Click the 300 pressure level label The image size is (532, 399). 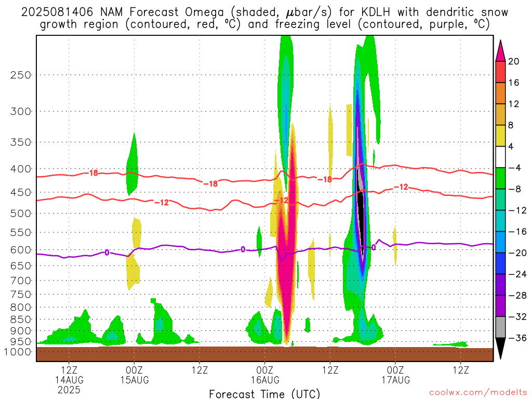[x=21, y=111]
